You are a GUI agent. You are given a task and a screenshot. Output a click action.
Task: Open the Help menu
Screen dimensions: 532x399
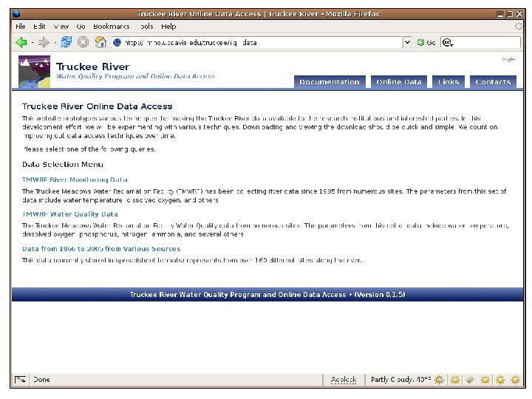click(x=168, y=26)
